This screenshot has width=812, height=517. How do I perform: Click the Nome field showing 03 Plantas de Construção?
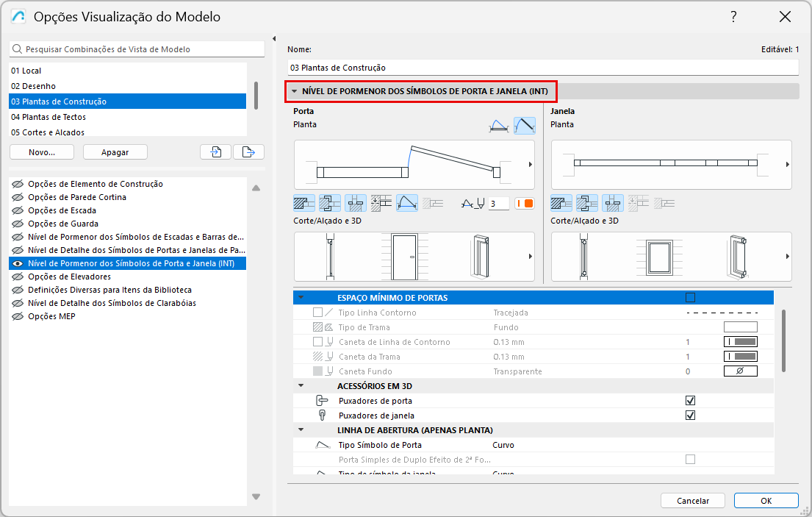click(543, 68)
